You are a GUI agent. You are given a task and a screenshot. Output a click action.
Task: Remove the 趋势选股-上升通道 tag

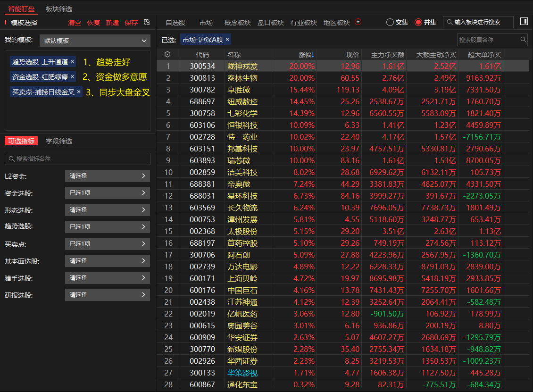72,61
